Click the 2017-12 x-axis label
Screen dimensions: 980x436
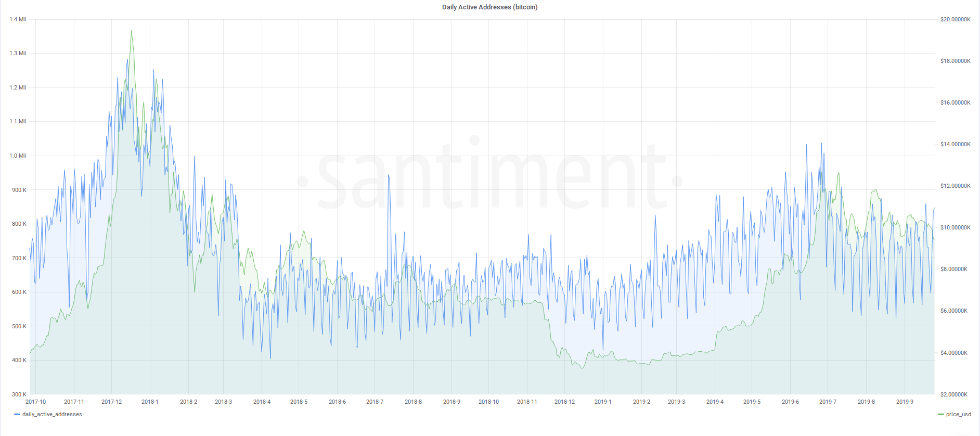[111, 402]
